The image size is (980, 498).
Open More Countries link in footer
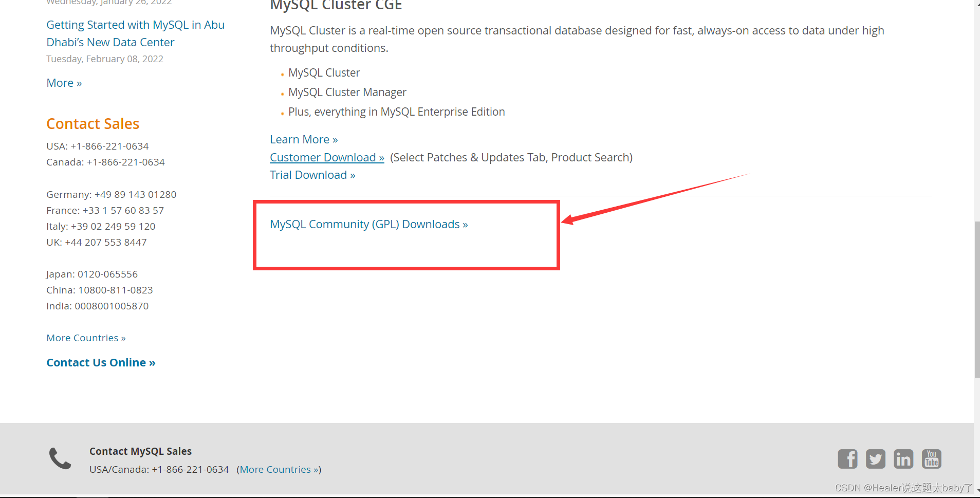tap(279, 469)
